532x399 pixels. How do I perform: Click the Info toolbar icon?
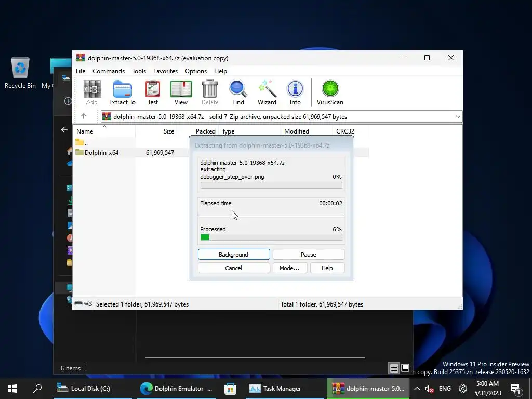(x=295, y=92)
